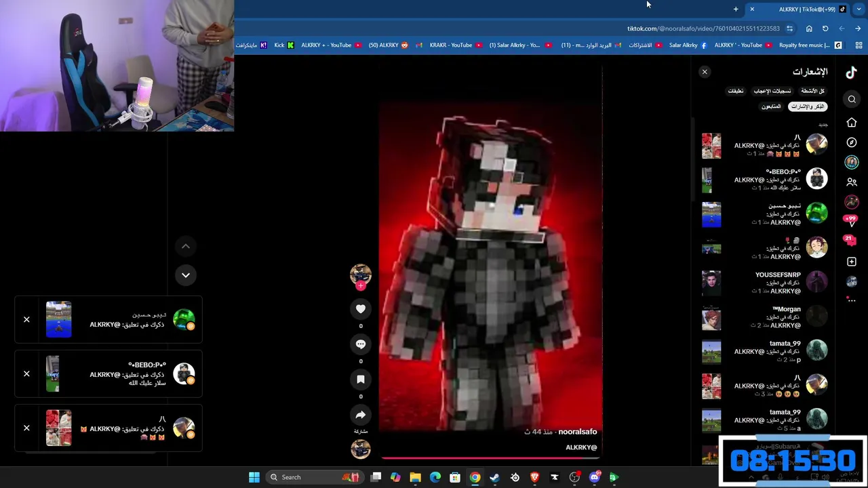Reload the page with refresh icon
868x488 pixels.
tap(825, 28)
